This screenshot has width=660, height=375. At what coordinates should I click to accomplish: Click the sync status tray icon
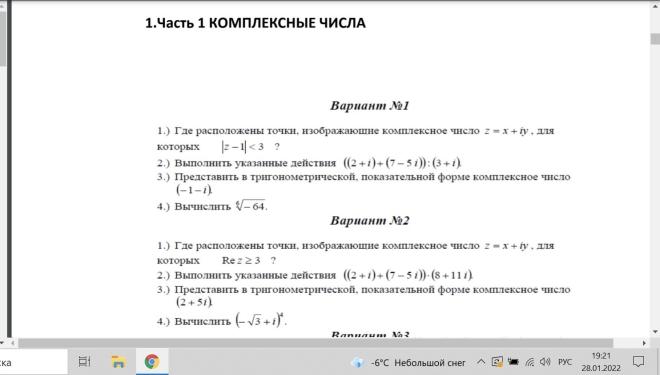(497, 362)
